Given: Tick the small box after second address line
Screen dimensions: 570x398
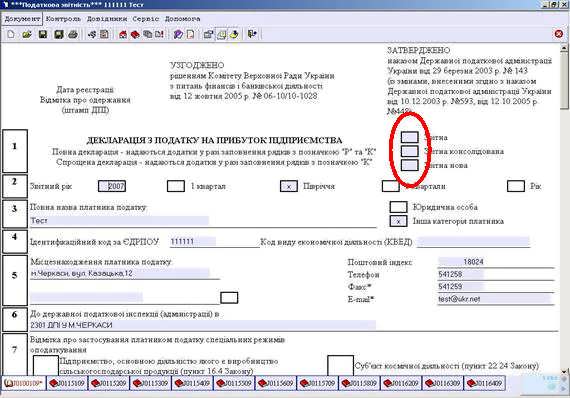Looking at the screenshot, I should click(229, 298).
